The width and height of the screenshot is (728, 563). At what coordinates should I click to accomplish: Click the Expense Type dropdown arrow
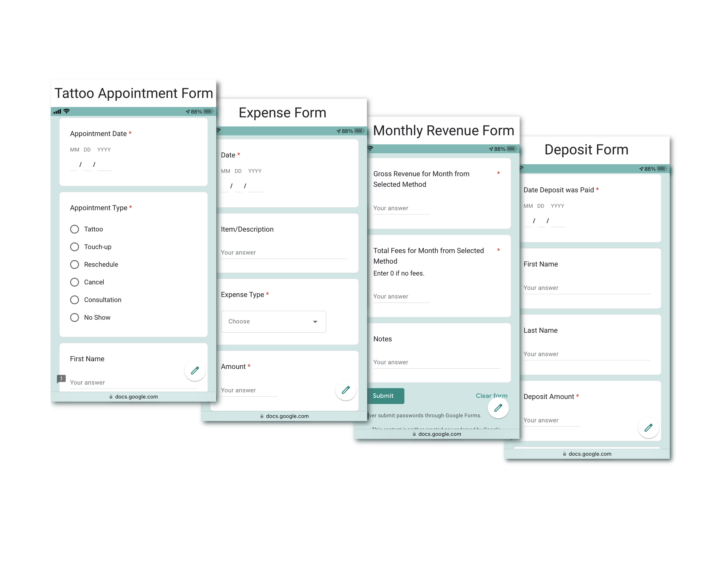tap(315, 322)
